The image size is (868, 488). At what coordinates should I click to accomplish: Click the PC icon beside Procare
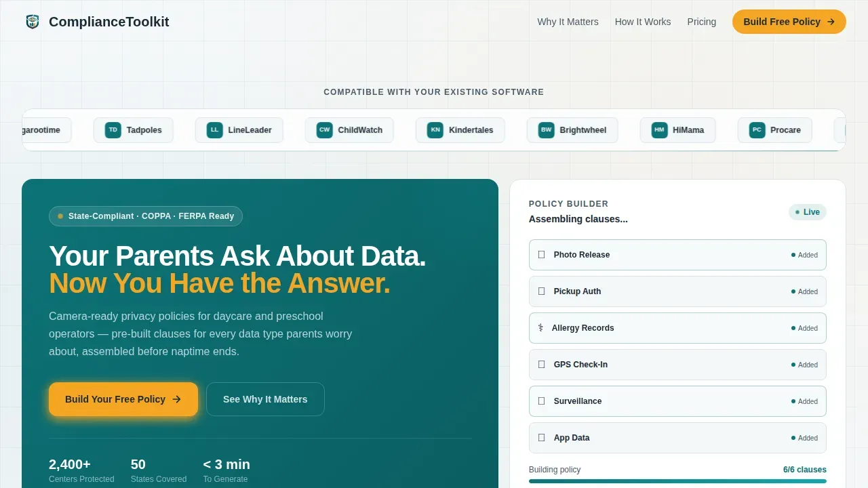click(x=757, y=130)
